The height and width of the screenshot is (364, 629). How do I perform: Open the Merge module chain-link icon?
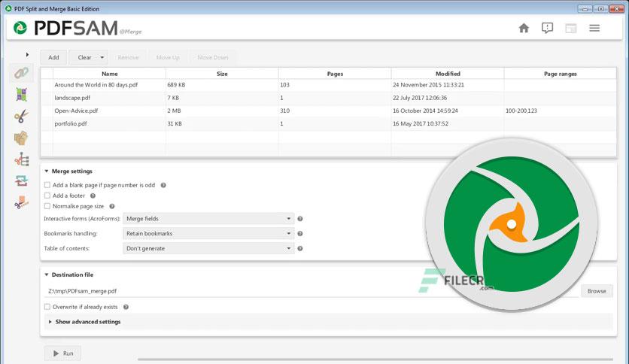click(21, 72)
